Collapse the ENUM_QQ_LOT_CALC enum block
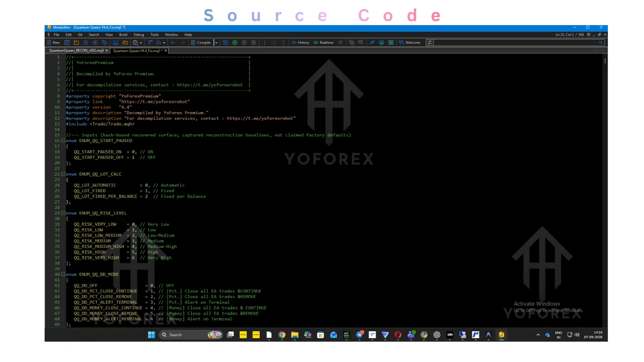The image size is (644, 362). [x=63, y=174]
